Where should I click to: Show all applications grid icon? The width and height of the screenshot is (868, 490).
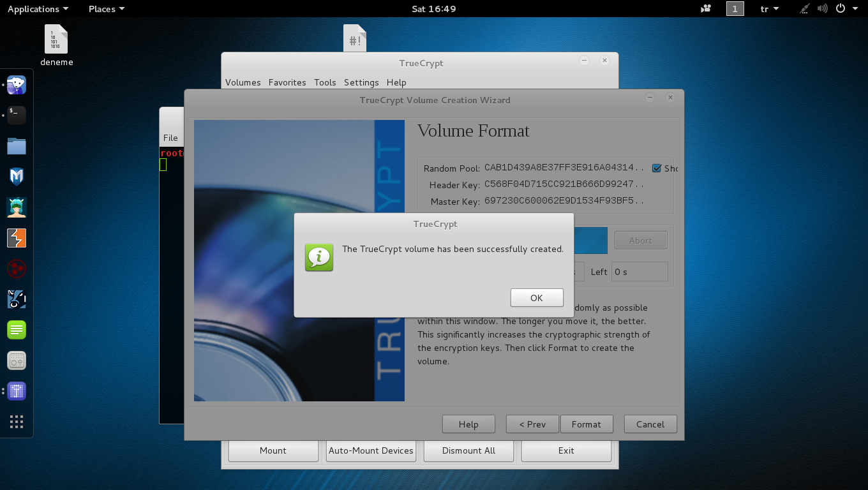(17, 422)
